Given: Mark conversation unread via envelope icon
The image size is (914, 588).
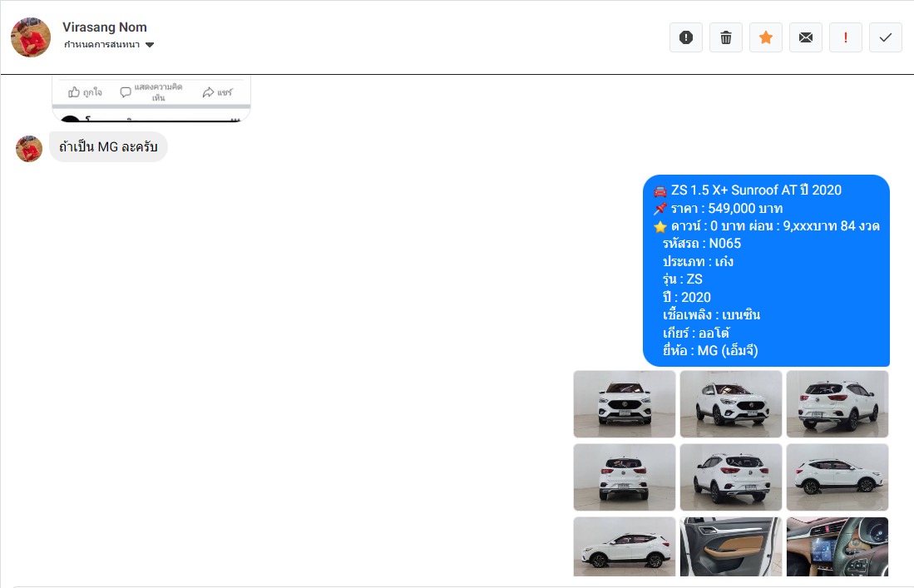Looking at the screenshot, I should [806, 38].
